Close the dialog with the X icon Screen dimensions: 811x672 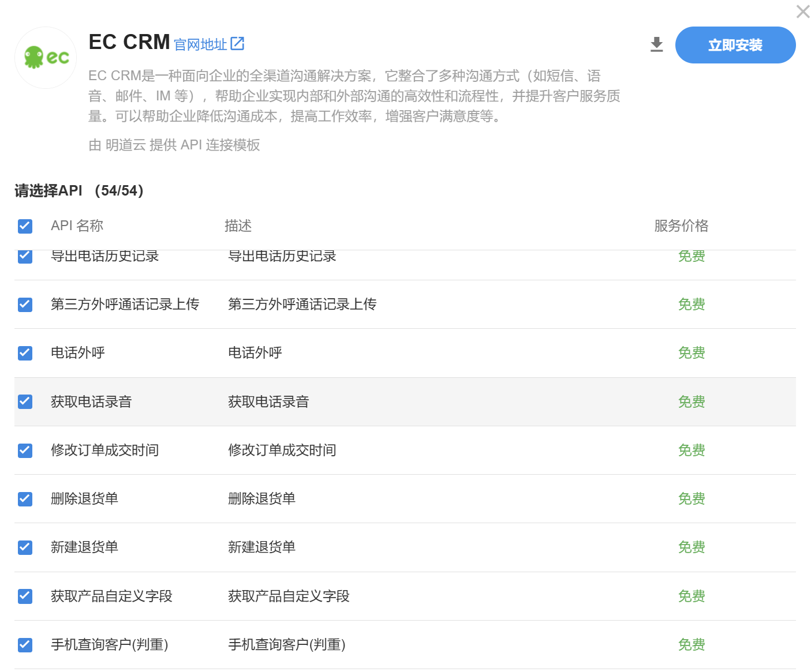[x=802, y=12]
